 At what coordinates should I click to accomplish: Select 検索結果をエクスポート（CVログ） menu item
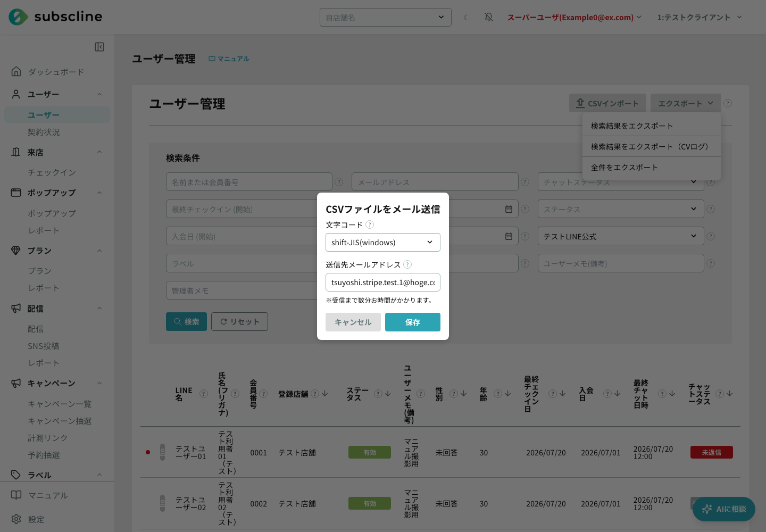652,146
